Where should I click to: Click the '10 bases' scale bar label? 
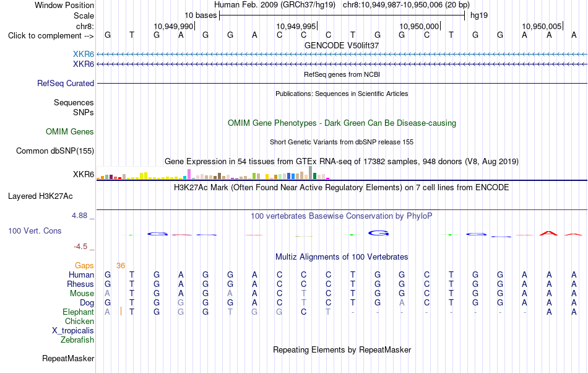click(201, 15)
